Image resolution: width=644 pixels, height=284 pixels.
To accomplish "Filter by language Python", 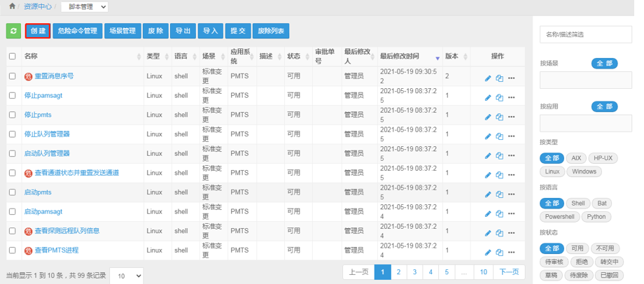I will 596,217.
